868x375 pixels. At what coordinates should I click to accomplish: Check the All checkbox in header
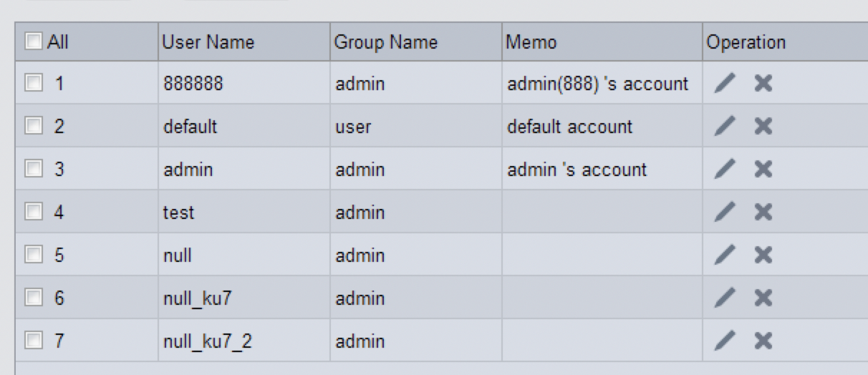pyautogui.click(x=34, y=42)
